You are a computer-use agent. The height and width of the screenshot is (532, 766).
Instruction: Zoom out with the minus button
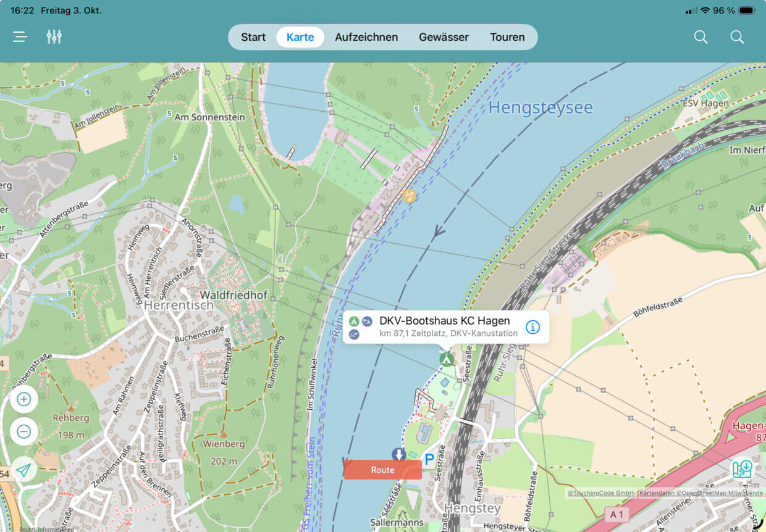[x=24, y=431]
